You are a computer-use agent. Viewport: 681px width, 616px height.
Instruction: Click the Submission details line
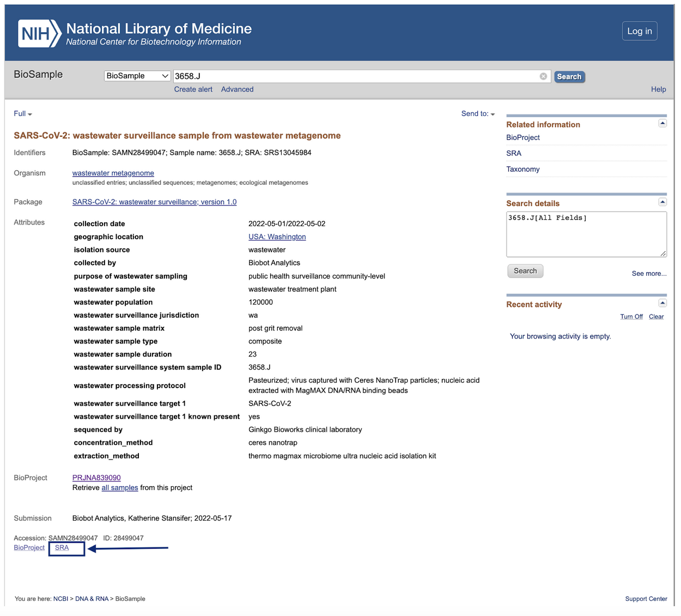click(x=152, y=518)
